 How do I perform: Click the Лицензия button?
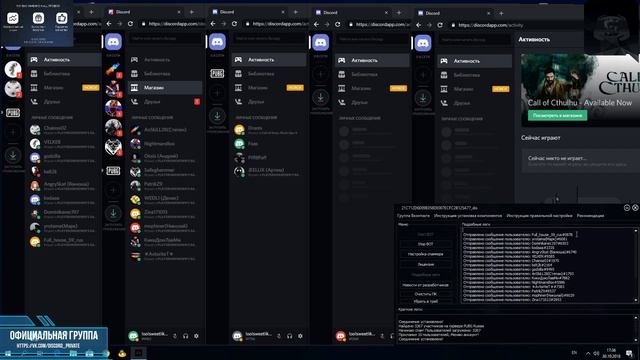coord(426,264)
